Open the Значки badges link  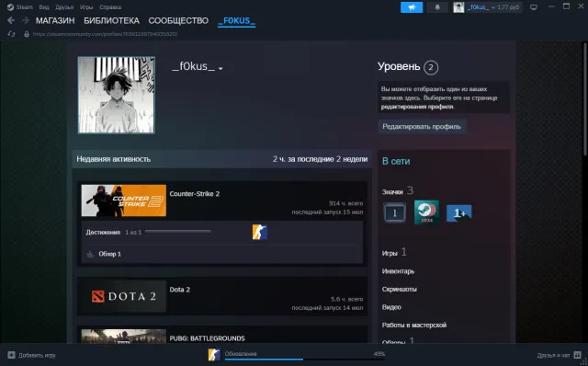click(392, 192)
